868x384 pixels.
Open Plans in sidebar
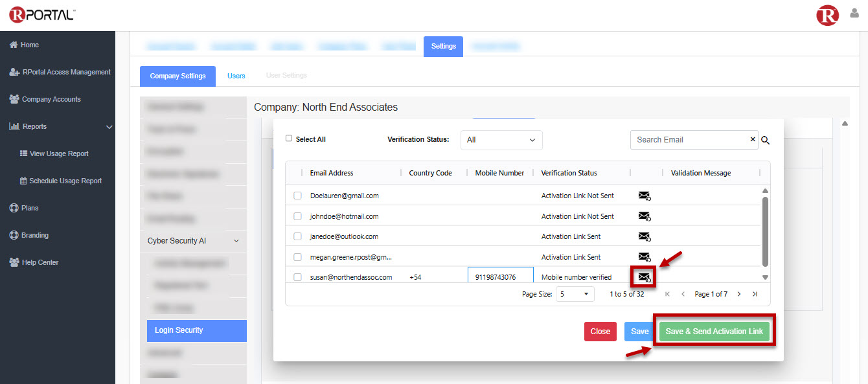pyautogui.click(x=24, y=208)
